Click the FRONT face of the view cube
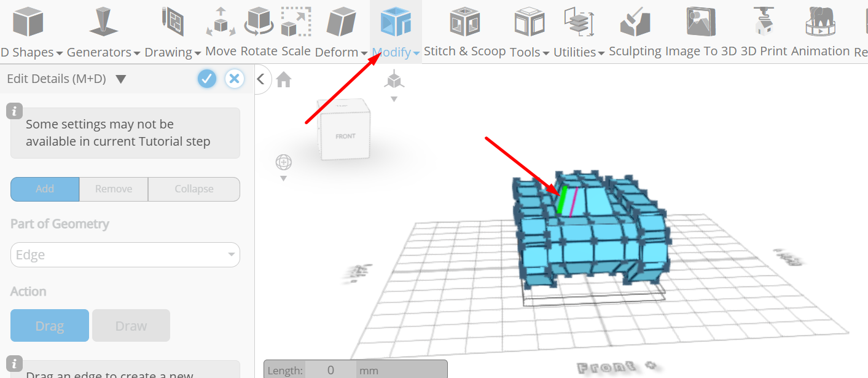Image resolution: width=868 pixels, height=378 pixels. point(345,136)
